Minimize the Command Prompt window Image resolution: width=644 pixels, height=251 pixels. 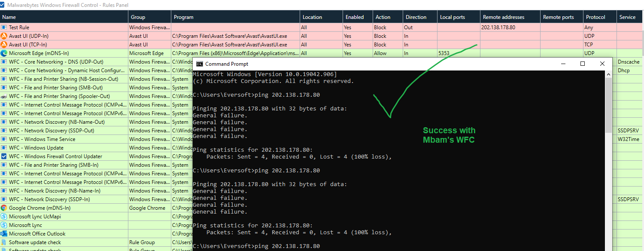tap(563, 64)
